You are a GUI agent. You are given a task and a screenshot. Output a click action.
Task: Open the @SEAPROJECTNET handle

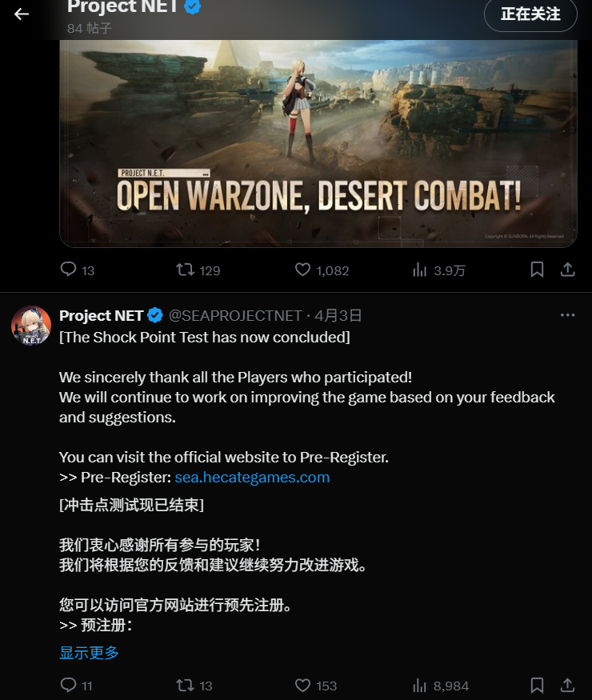pos(235,316)
